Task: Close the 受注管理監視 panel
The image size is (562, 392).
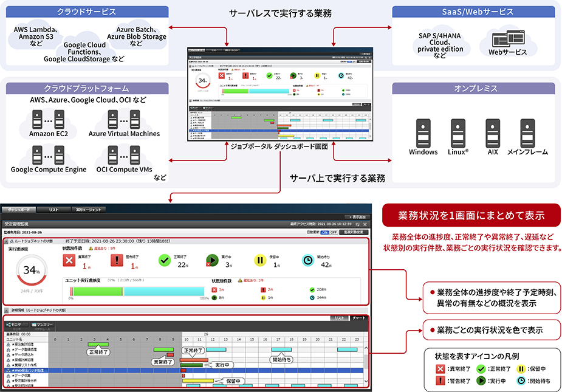Action: click(x=365, y=224)
